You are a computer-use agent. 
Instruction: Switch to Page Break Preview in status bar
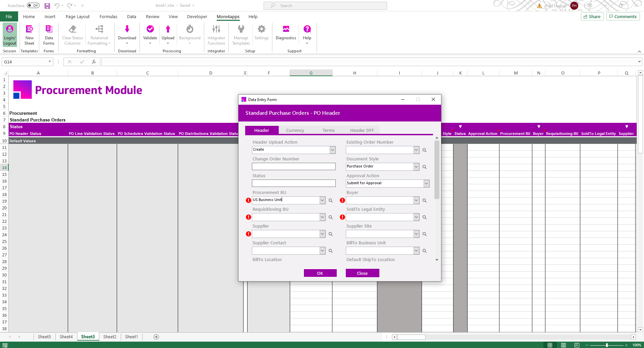pyautogui.click(x=577, y=345)
